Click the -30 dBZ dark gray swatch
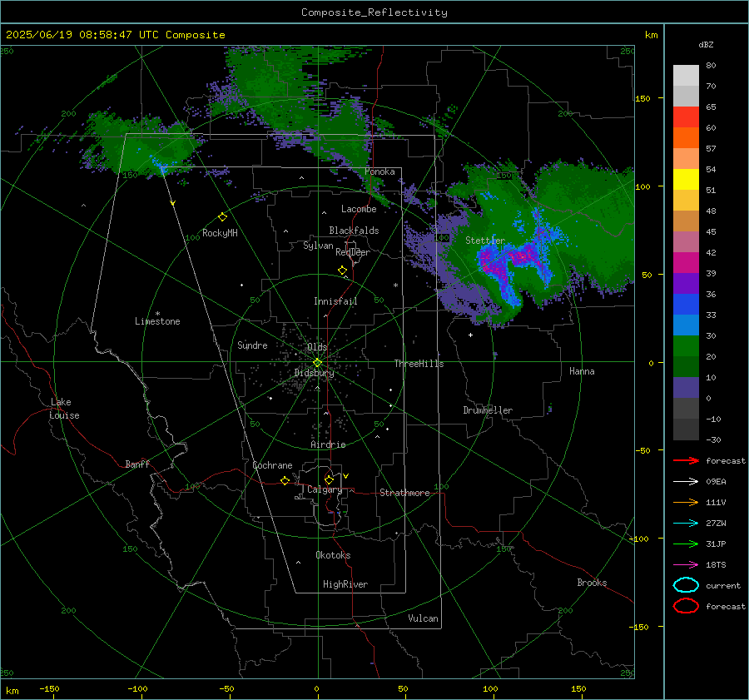Screen dimensions: 749x700 pyautogui.click(x=686, y=429)
